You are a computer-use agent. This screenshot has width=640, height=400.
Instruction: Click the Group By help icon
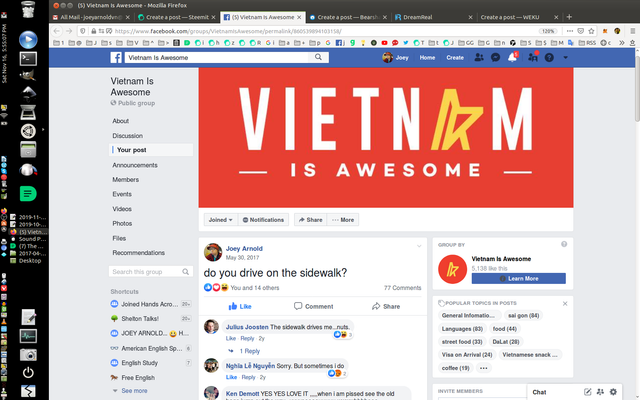564,244
